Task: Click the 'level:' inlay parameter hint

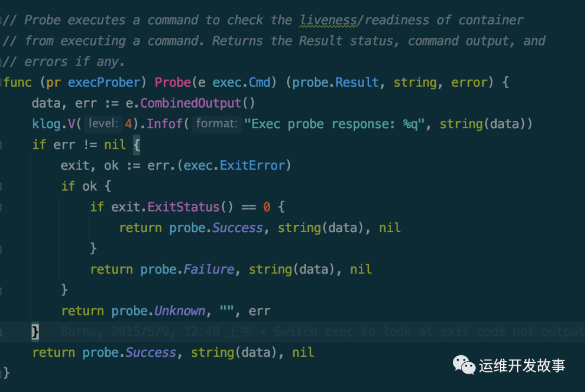Action: click(x=103, y=124)
